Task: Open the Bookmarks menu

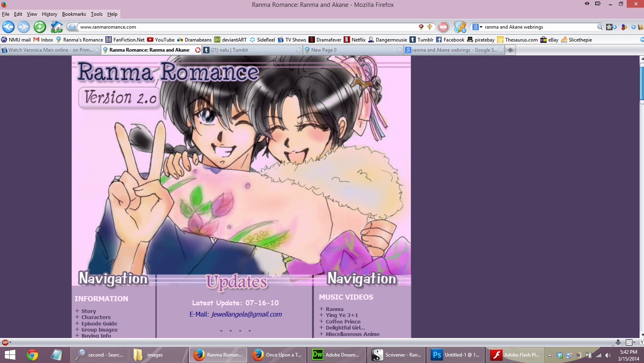Action: click(74, 14)
